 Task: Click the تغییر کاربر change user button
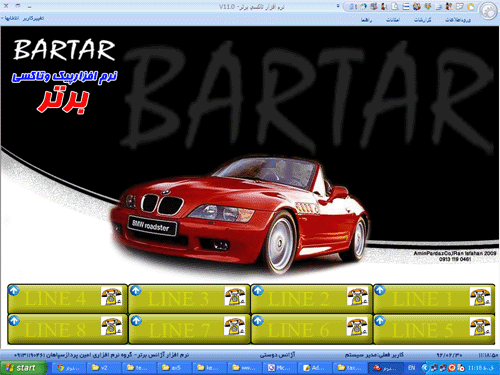(33, 18)
